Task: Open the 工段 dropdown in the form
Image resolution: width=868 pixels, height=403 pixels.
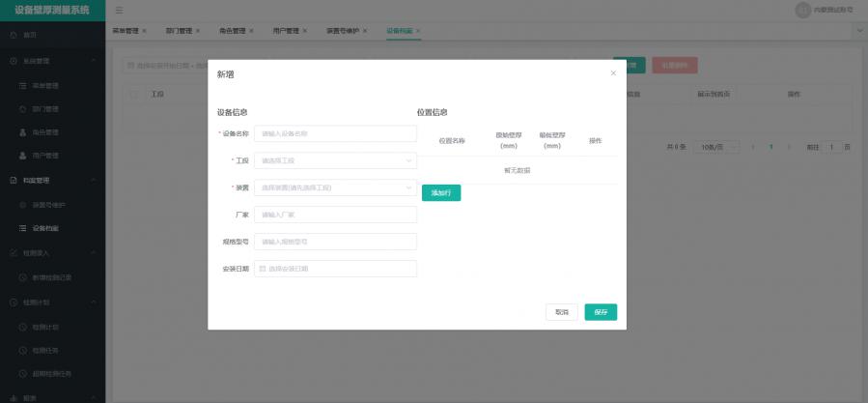Action: pyautogui.click(x=335, y=160)
